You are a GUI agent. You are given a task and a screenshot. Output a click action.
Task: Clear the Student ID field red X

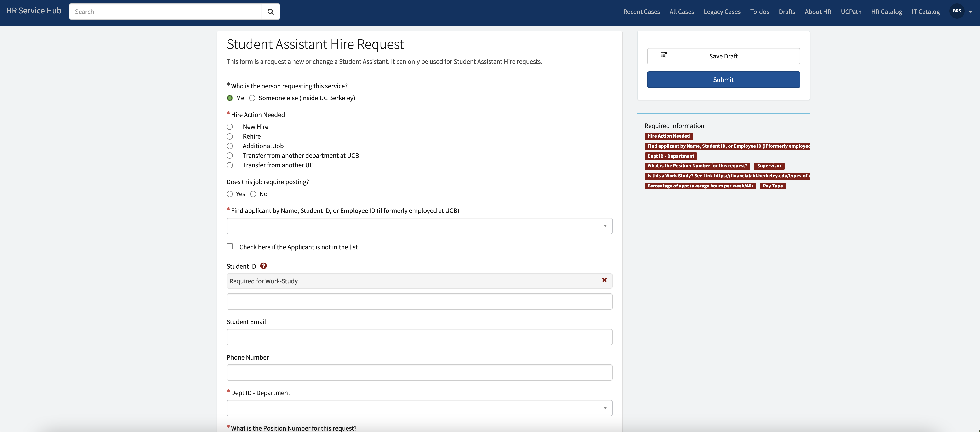pyautogui.click(x=604, y=280)
